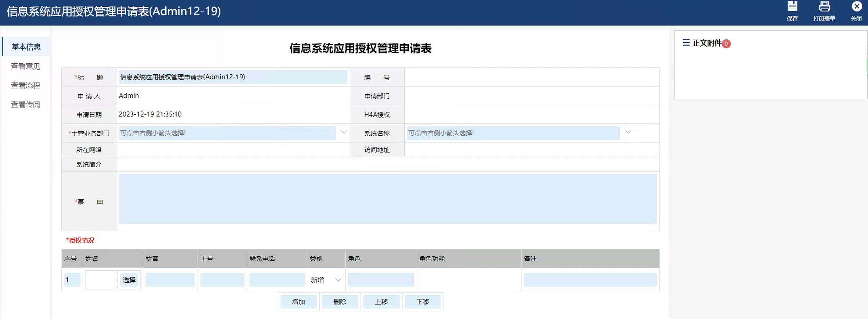This screenshot has height=319, width=868.
Task: Click the 系统名称 input field
Action: (x=513, y=133)
